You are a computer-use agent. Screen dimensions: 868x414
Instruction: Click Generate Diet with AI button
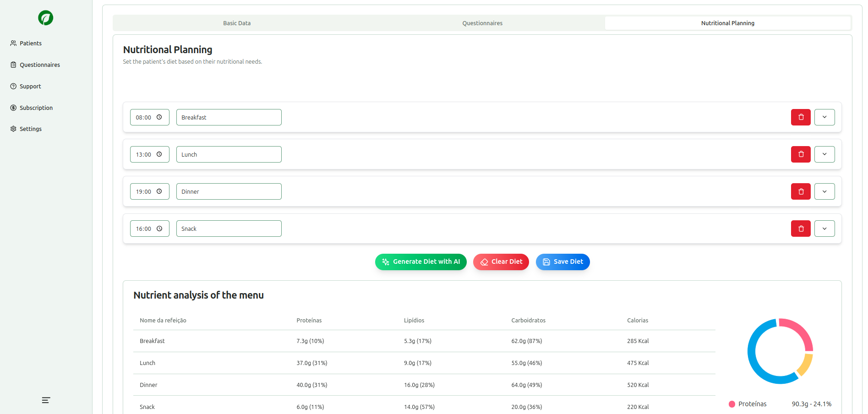pyautogui.click(x=421, y=262)
